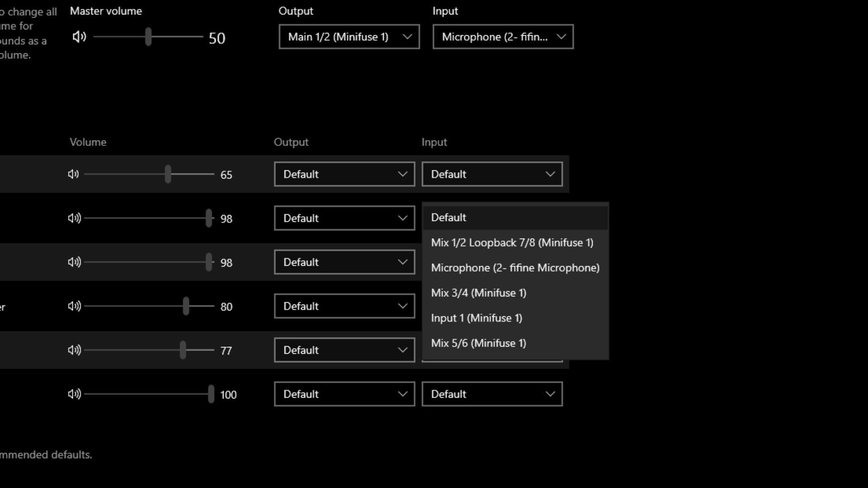
Task: Click the volume slider thumb at 80
Action: (186, 306)
